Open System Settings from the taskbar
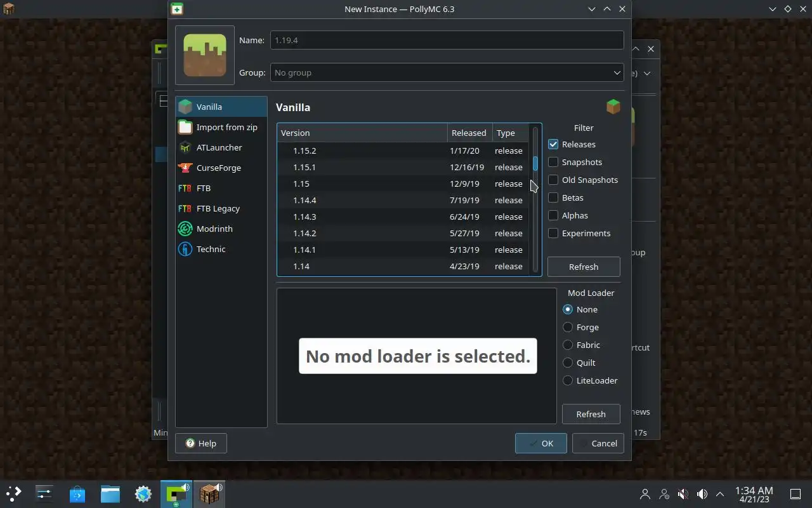The width and height of the screenshot is (812, 508). pyautogui.click(x=44, y=493)
